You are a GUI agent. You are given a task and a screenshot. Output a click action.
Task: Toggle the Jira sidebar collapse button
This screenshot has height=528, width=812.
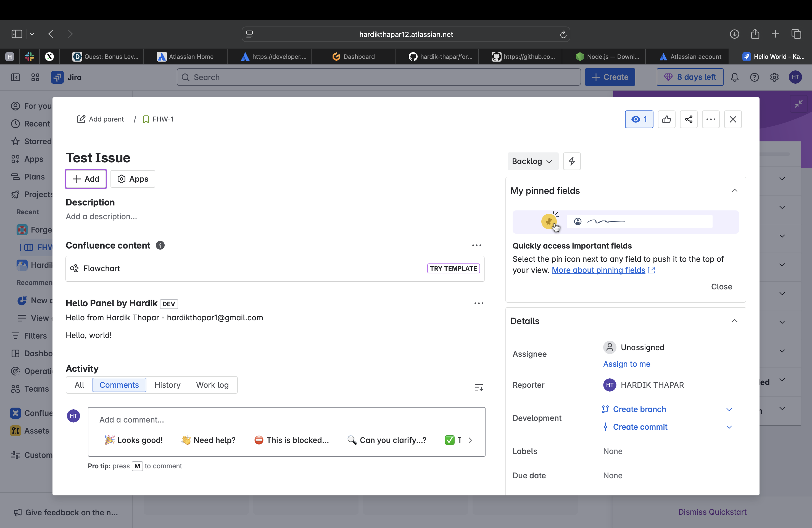[x=15, y=77]
